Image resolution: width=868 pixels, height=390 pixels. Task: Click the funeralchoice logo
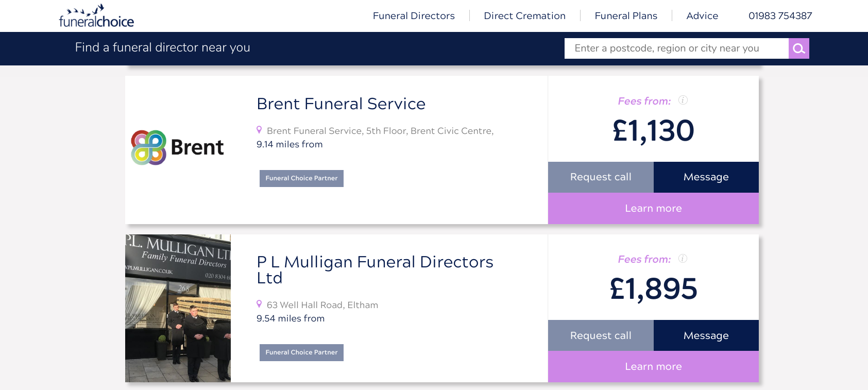tap(96, 16)
